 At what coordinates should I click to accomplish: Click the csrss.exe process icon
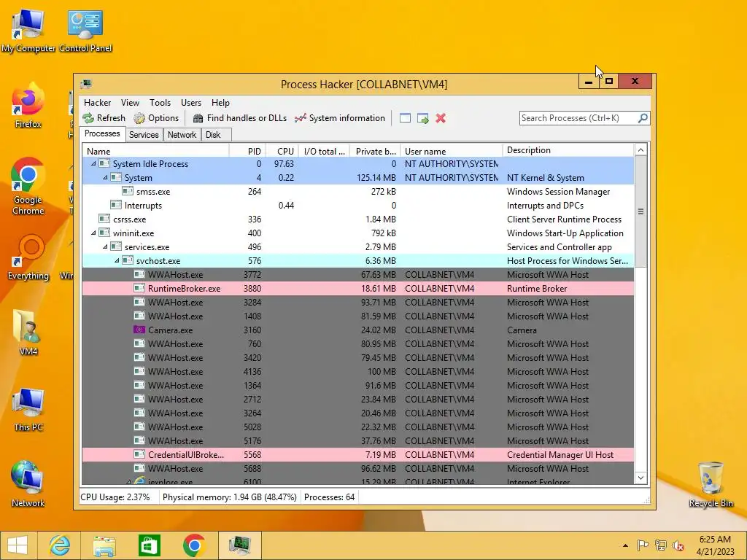tap(104, 219)
